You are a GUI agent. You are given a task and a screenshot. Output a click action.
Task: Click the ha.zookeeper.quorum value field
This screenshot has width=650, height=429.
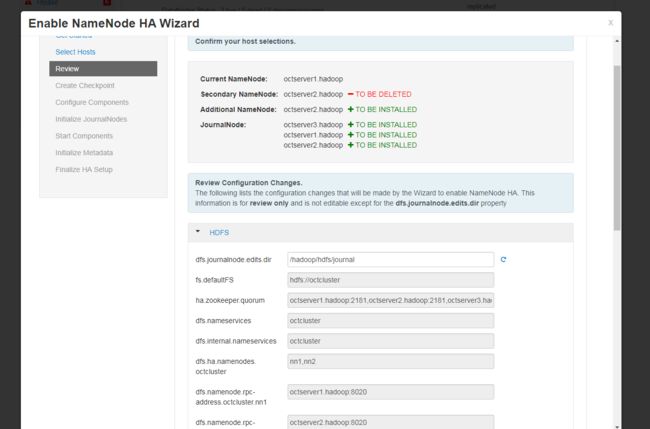(390, 300)
